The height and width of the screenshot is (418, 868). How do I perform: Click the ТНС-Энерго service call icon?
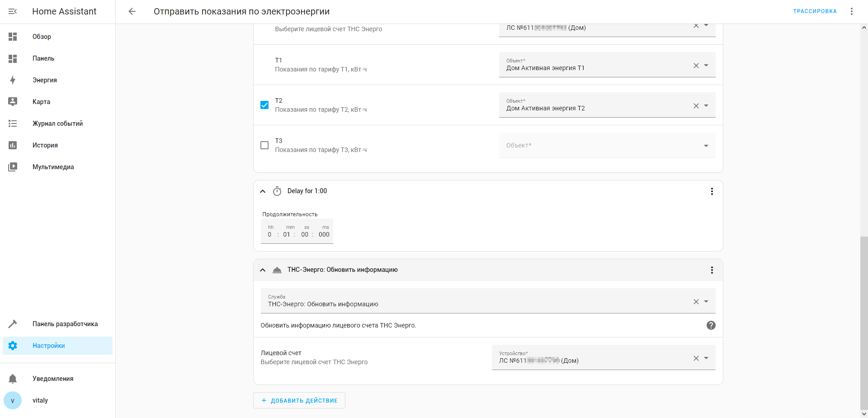click(x=277, y=270)
